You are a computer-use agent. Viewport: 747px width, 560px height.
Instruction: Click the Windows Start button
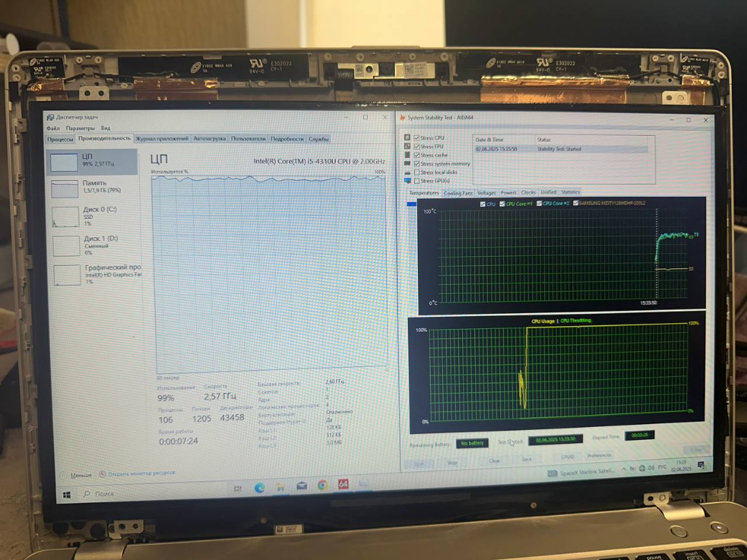click(x=67, y=494)
